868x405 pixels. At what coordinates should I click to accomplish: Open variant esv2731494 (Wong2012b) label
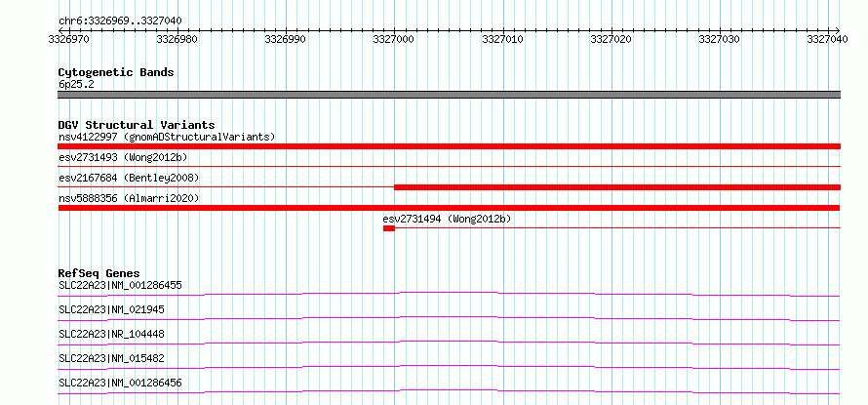pos(447,219)
